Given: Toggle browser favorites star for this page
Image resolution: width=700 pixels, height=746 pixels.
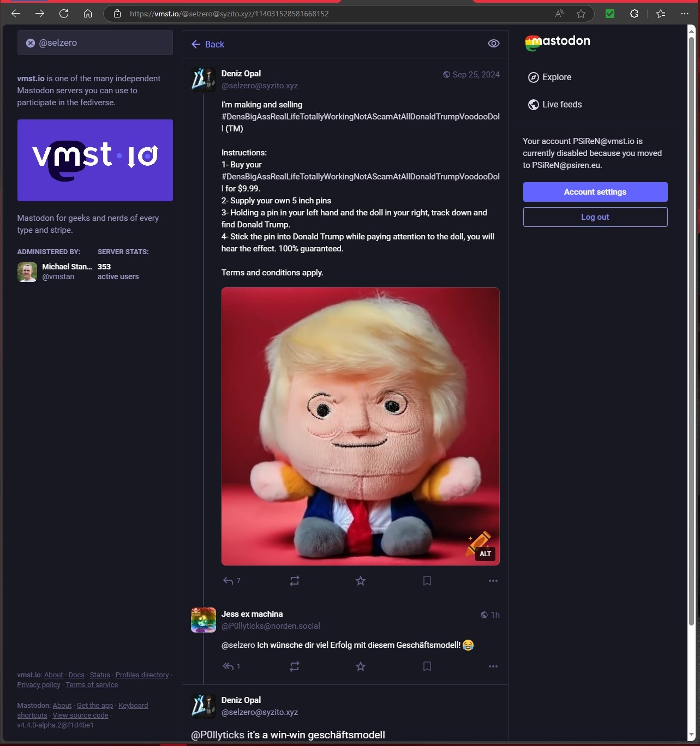Looking at the screenshot, I should pos(581,14).
